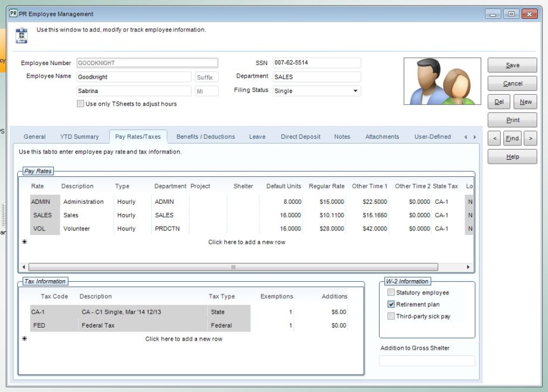Click the Del button
The image size is (548, 392).
pos(499,102)
